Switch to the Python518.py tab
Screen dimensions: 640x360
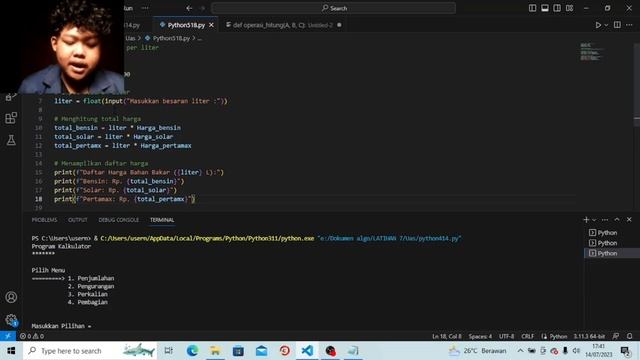[x=186, y=25]
